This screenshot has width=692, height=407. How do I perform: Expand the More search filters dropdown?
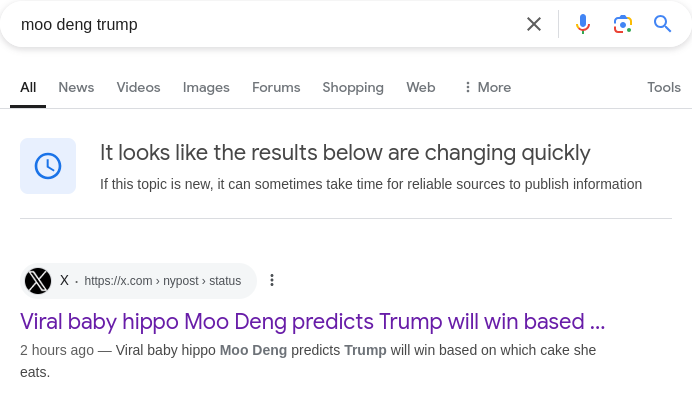coord(488,87)
